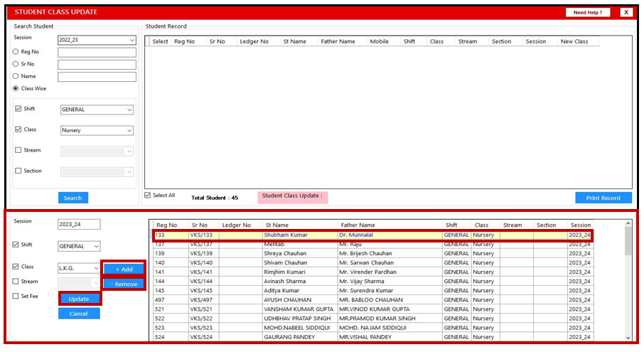Toggle the Shift checkbox beside Session 2023_24
This screenshot has height=352, width=644.
[x=16, y=245]
